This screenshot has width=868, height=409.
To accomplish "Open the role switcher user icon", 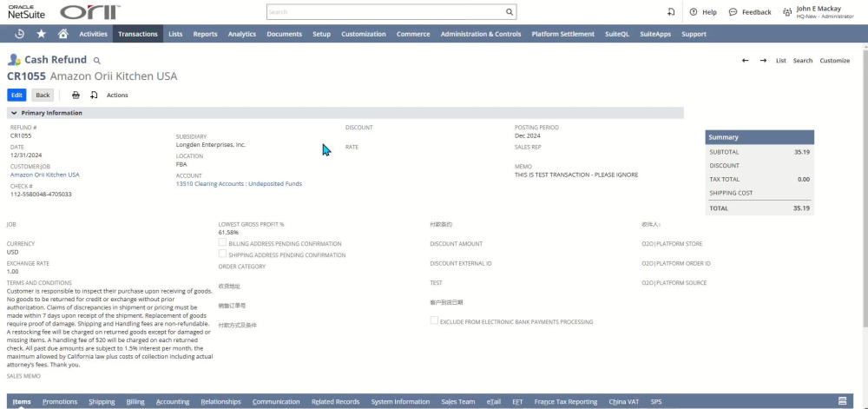I will coord(787,12).
